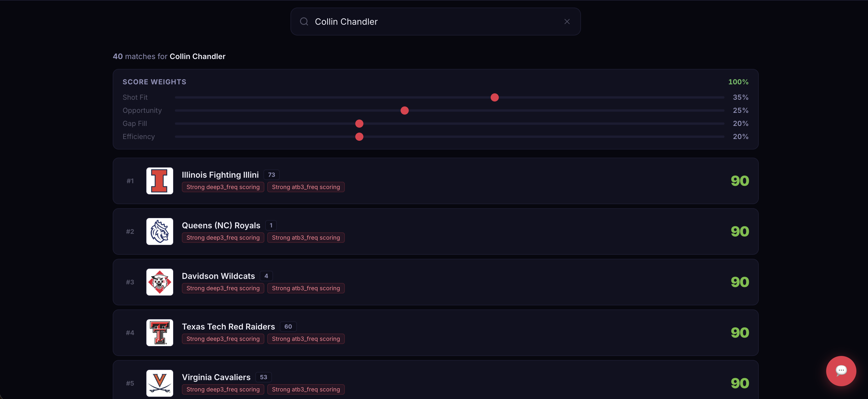Click the Gap Fill slider handle

pos(359,124)
